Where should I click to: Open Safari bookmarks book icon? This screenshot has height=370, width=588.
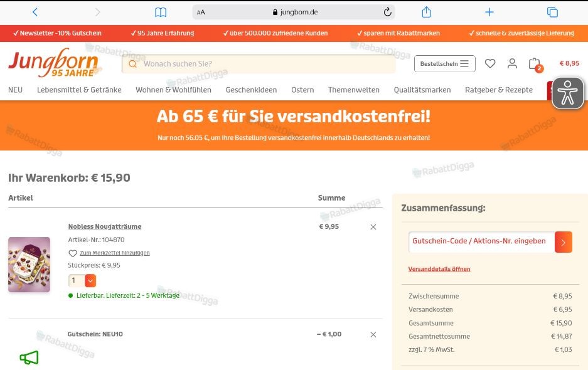tap(161, 13)
